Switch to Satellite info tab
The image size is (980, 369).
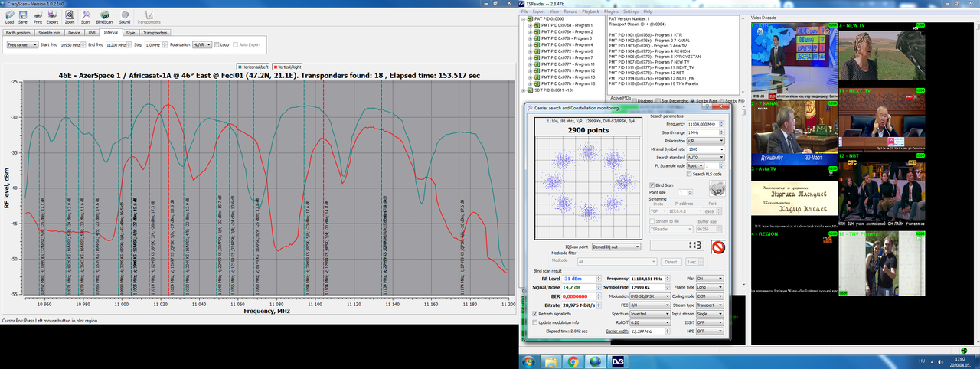click(49, 33)
